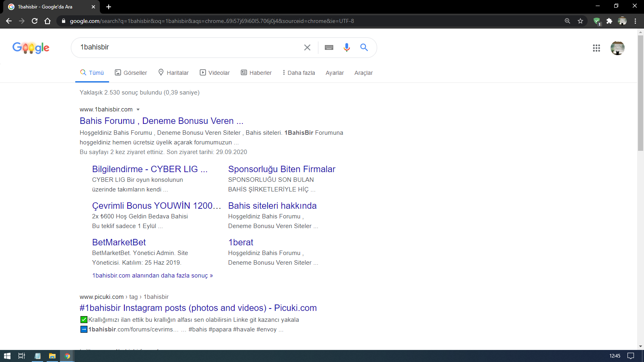Viewport: 644px width, 362px height.
Task: Show more results from 1bahisbir.com
Action: click(x=153, y=276)
